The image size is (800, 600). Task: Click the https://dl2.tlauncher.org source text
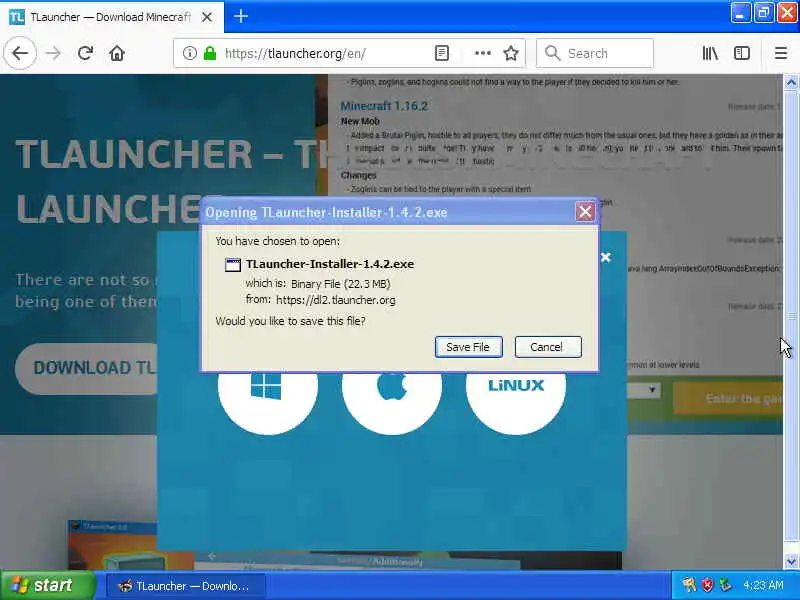coord(336,300)
